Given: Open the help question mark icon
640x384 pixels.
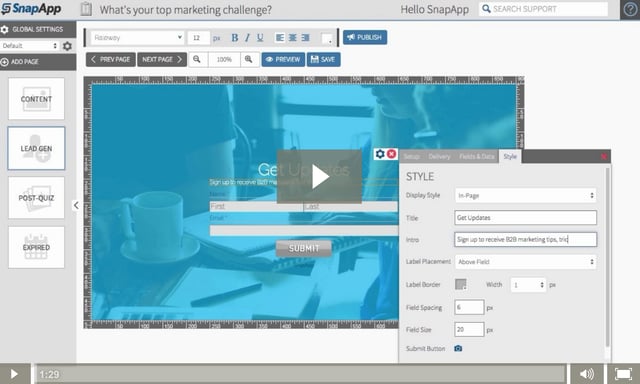Looking at the screenshot, I should 630,9.
